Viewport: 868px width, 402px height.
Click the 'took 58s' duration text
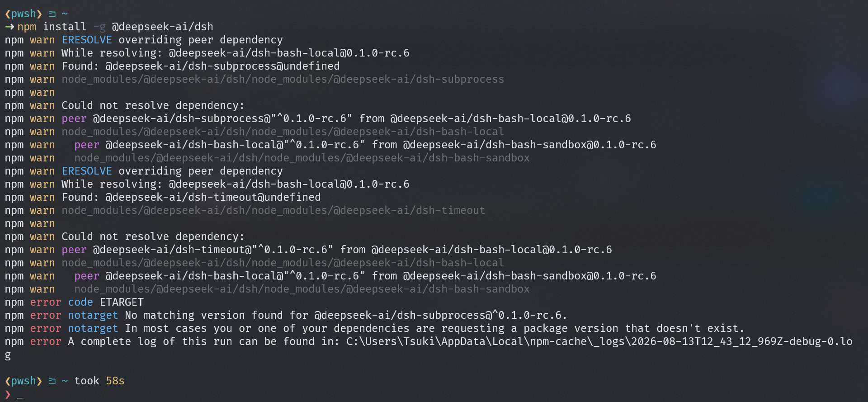tap(99, 381)
